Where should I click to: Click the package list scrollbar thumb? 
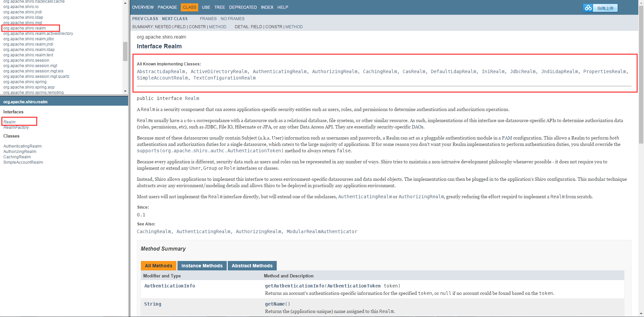click(x=125, y=51)
